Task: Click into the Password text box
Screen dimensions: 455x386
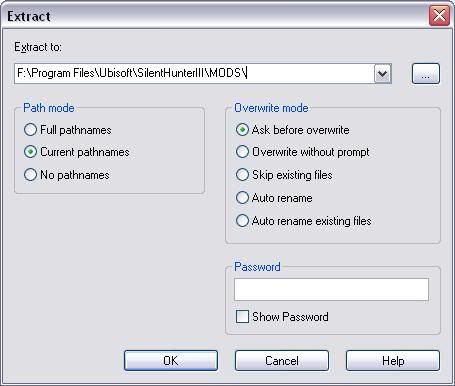Action: [331, 289]
